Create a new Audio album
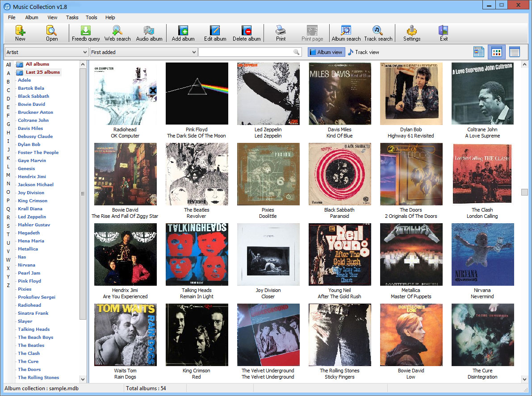 tap(149, 33)
